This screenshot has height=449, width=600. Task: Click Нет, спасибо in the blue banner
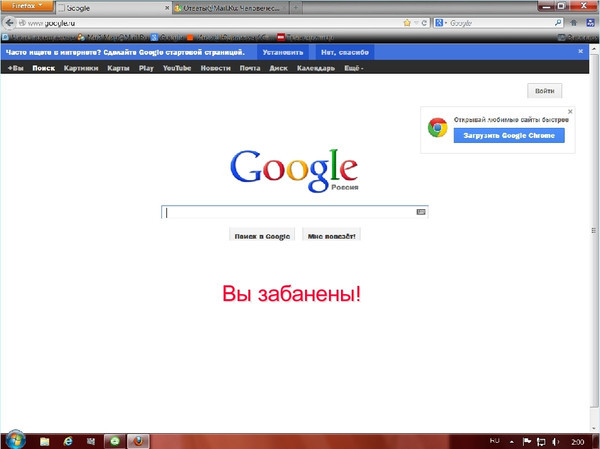pos(345,52)
